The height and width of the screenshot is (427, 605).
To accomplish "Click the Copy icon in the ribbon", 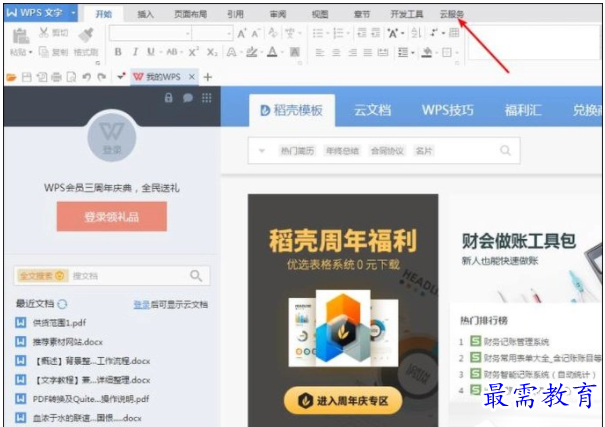I will coord(44,52).
